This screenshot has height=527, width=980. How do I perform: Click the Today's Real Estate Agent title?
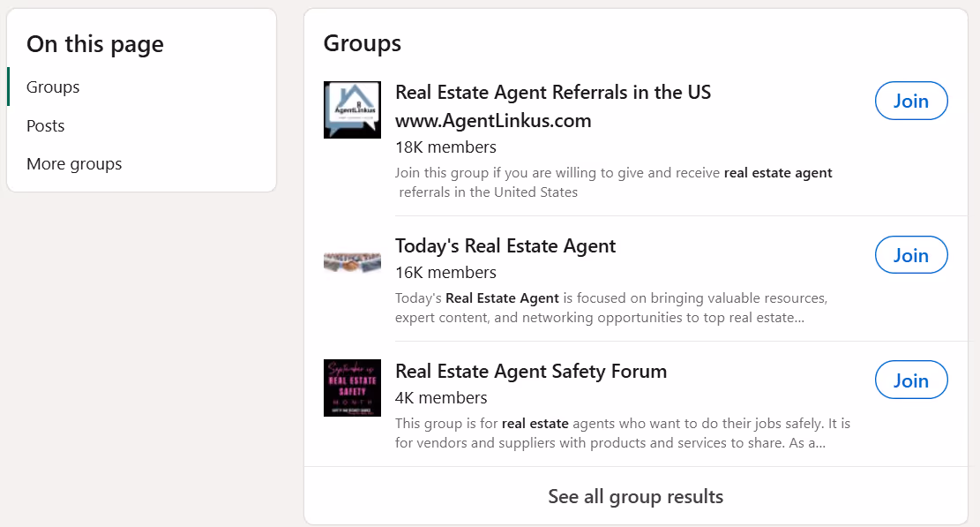click(x=505, y=245)
